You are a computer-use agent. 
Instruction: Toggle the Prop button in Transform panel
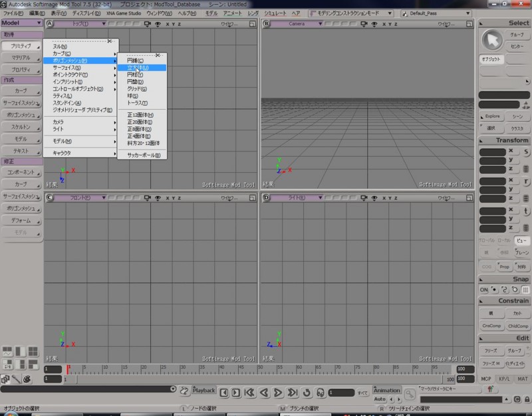(504, 267)
